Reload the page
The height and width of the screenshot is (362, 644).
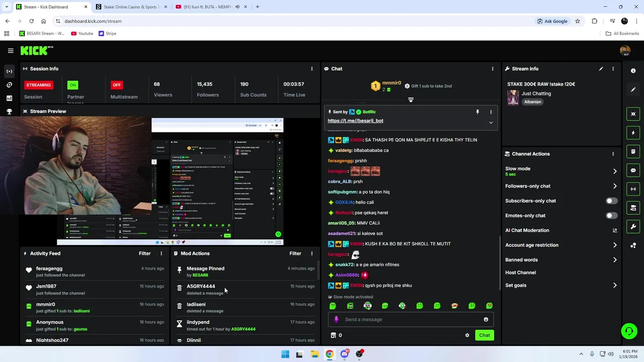tap(31, 21)
